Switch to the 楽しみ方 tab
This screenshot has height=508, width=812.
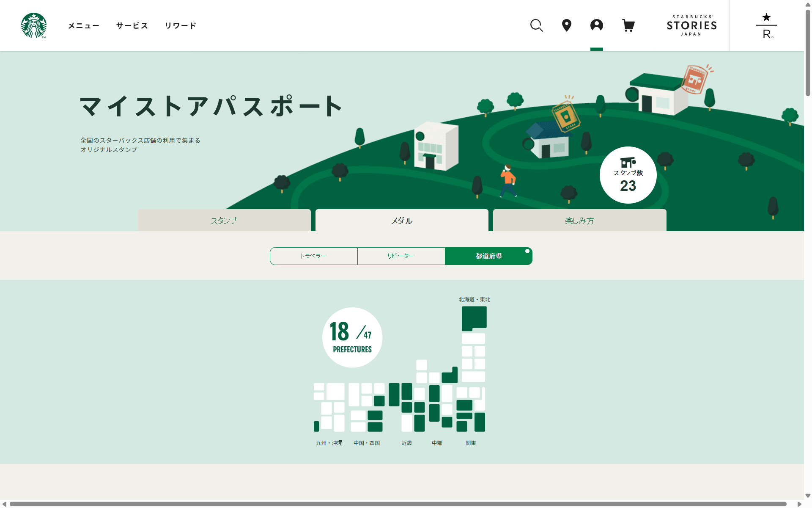point(579,221)
